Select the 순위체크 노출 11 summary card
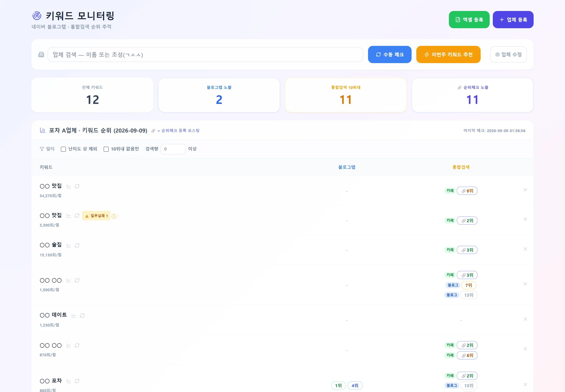Viewport: 565px width, 392px height. [x=472, y=95]
